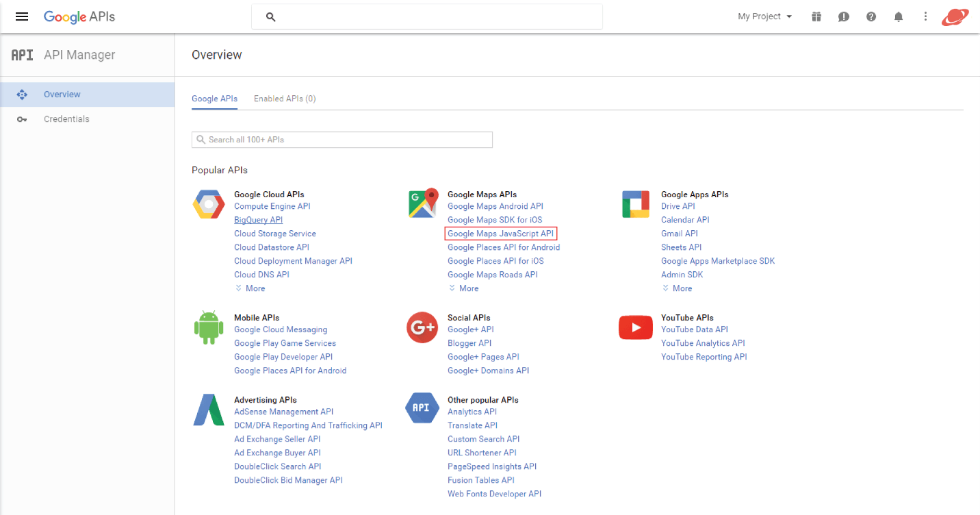The image size is (980, 515).
Task: Open the gift free trial icon
Action: click(x=816, y=16)
